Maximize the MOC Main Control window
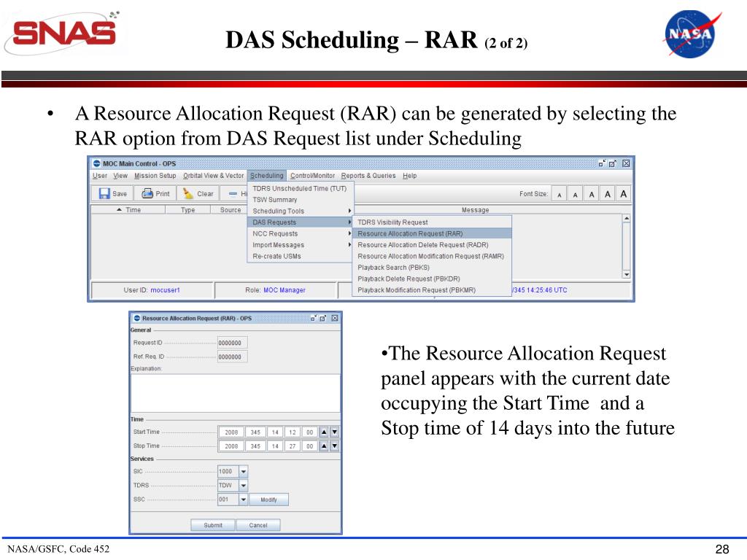 click(x=613, y=163)
